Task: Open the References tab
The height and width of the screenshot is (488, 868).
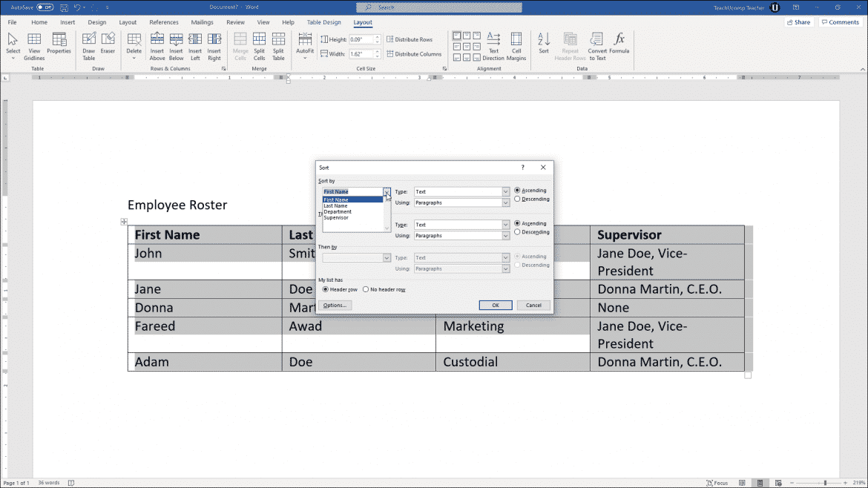Action: [164, 22]
